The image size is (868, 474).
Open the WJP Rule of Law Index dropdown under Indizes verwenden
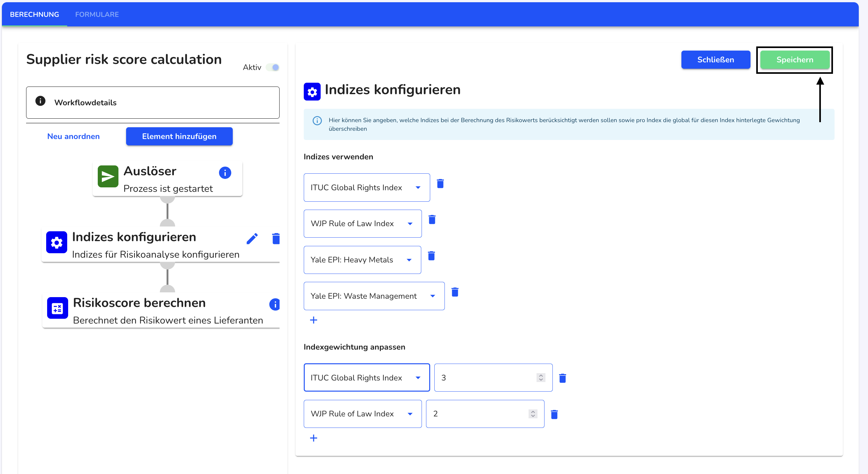(x=363, y=224)
